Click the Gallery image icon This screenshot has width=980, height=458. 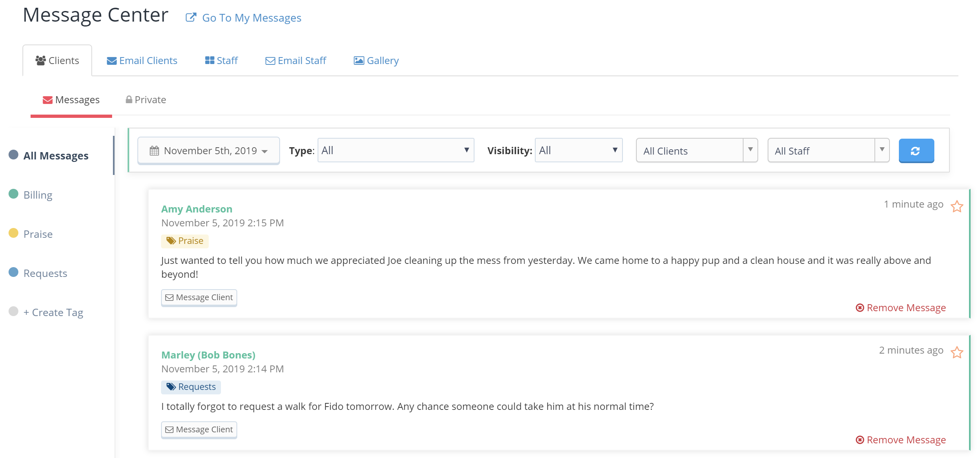click(x=358, y=60)
